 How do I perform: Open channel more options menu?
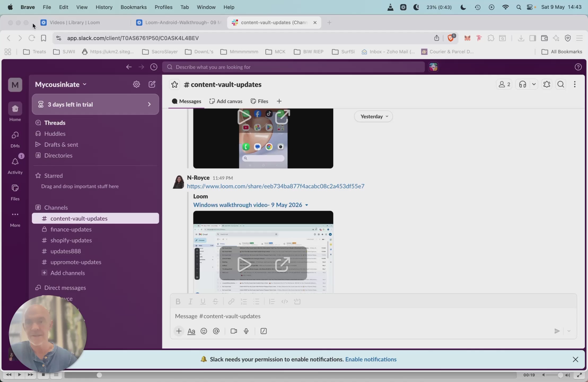pyautogui.click(x=575, y=84)
